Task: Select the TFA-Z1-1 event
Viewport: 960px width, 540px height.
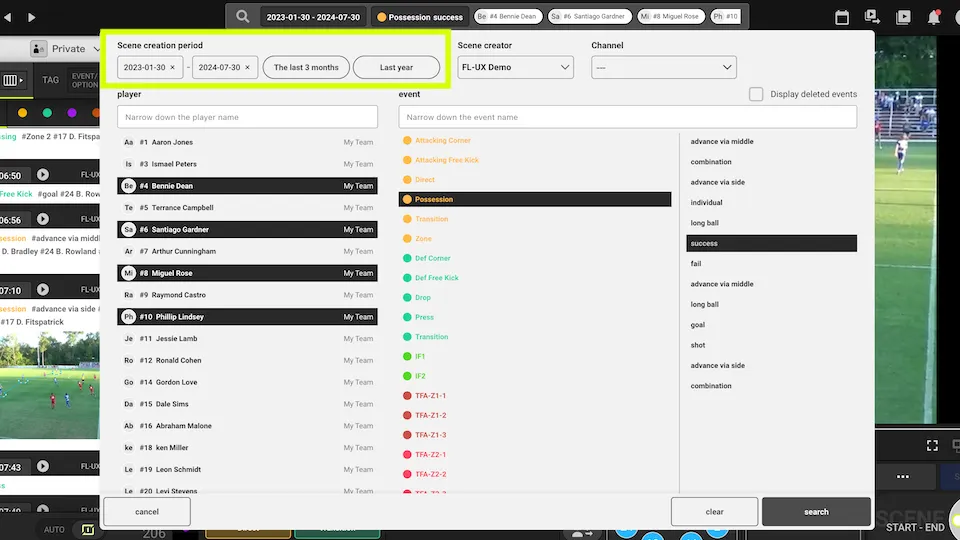Action: click(x=534, y=396)
